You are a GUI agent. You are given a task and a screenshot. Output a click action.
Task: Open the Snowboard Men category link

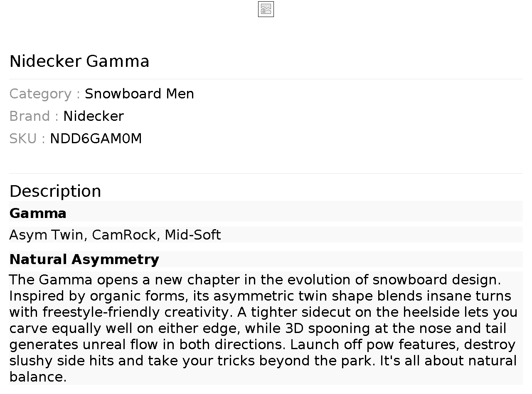(139, 94)
